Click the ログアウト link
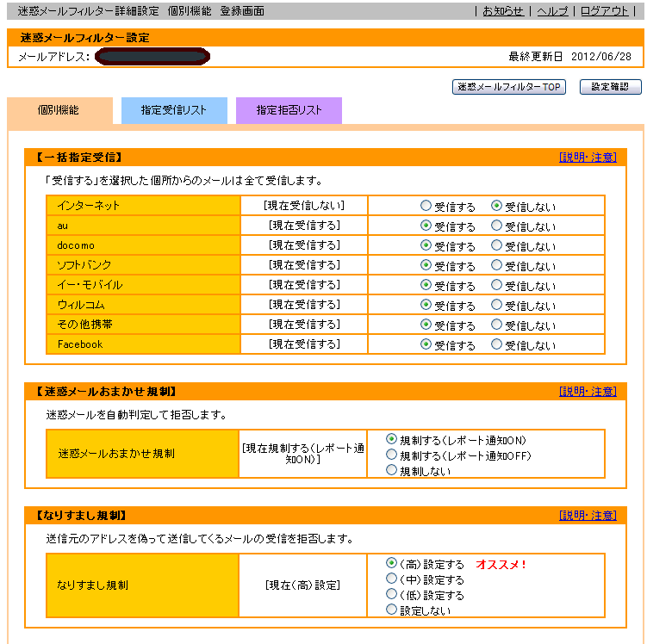Image resolution: width=647 pixels, height=644 pixels. [x=604, y=11]
